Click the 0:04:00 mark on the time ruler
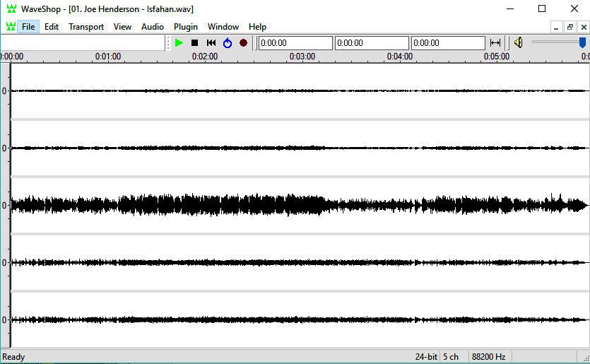This screenshot has width=590, height=364. [400, 57]
